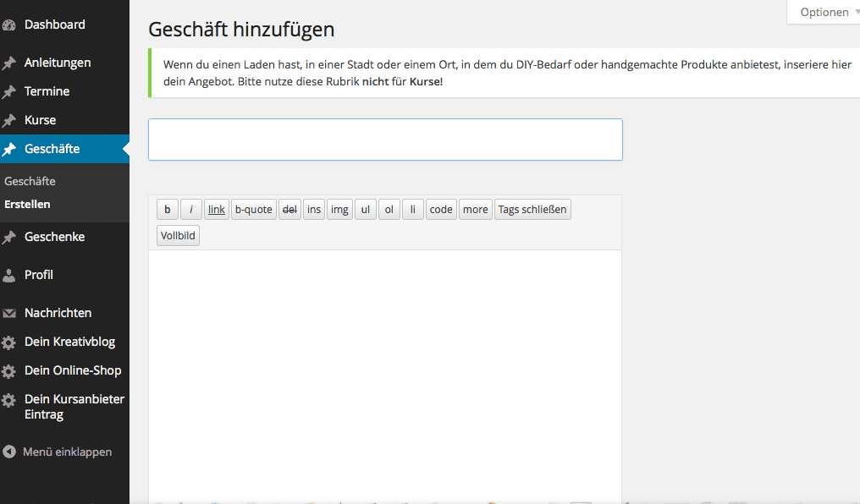Click the b-quote editor button
The height and width of the screenshot is (504, 860).
[x=254, y=210]
